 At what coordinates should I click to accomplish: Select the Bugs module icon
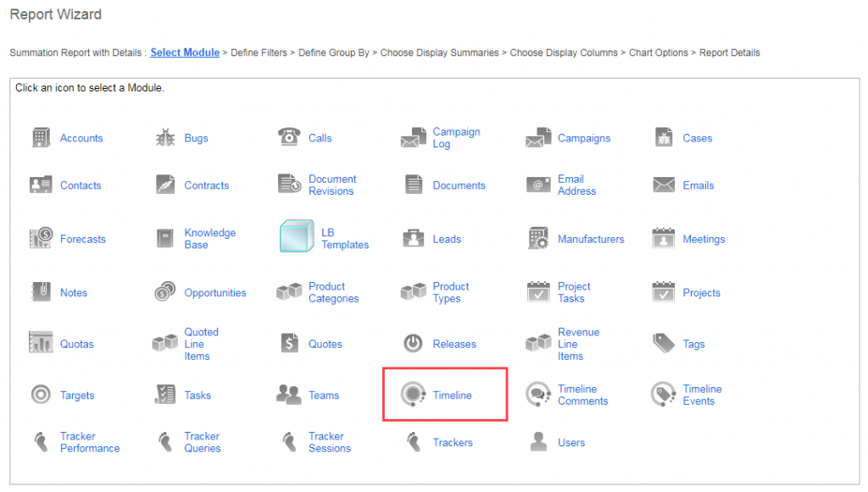[x=165, y=138]
